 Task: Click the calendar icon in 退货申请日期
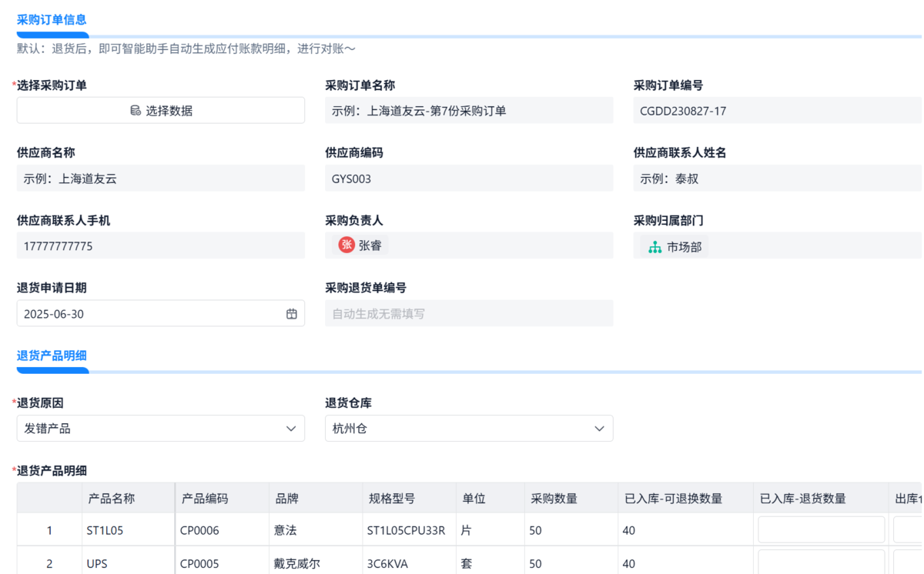pos(292,314)
